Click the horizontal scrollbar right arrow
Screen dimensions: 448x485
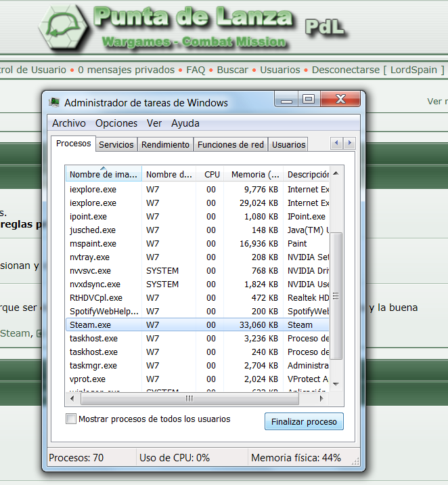coord(321,398)
